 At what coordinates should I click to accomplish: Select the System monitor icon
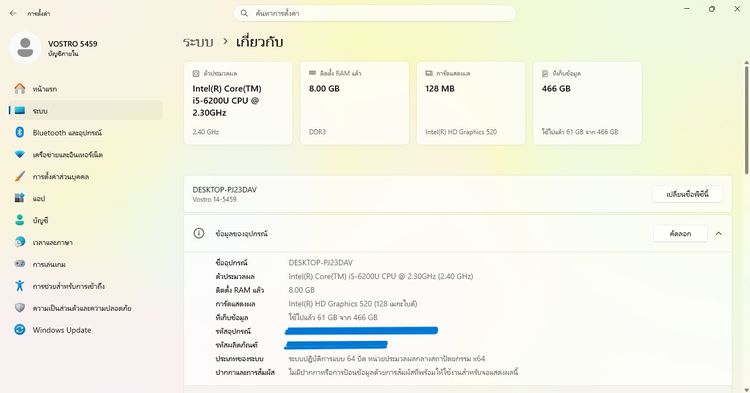(x=20, y=110)
